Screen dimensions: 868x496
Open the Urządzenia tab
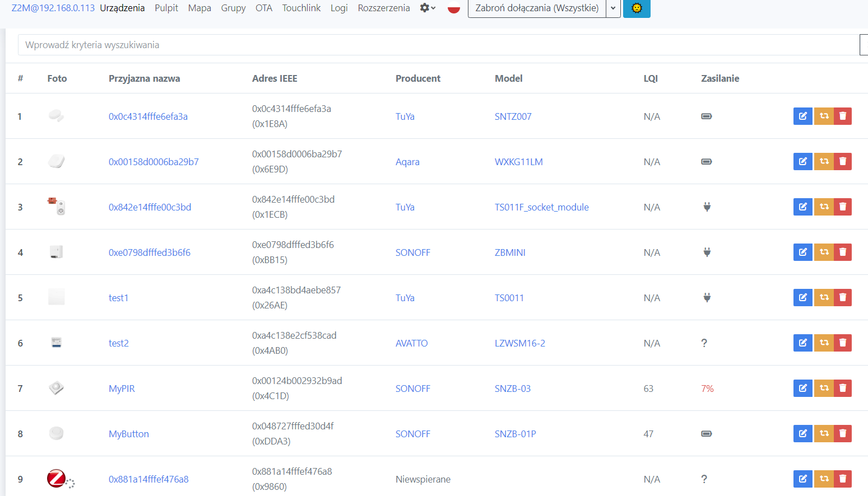(x=122, y=8)
